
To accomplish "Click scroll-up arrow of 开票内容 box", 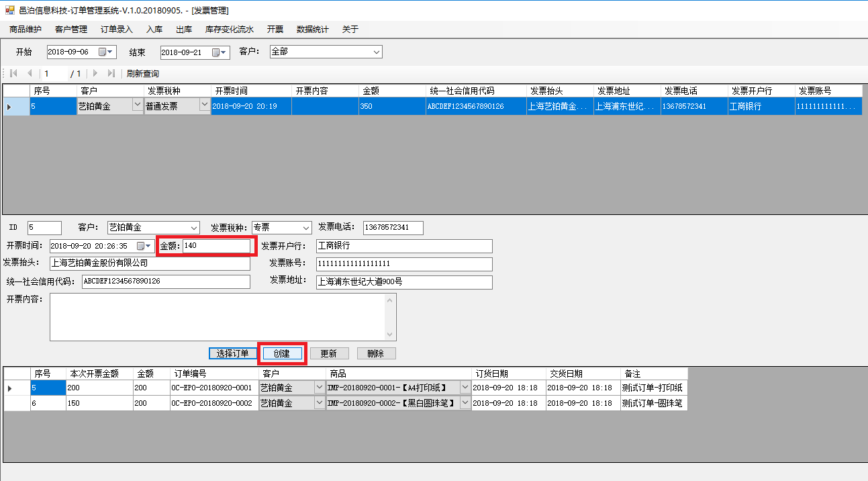I will [390, 300].
